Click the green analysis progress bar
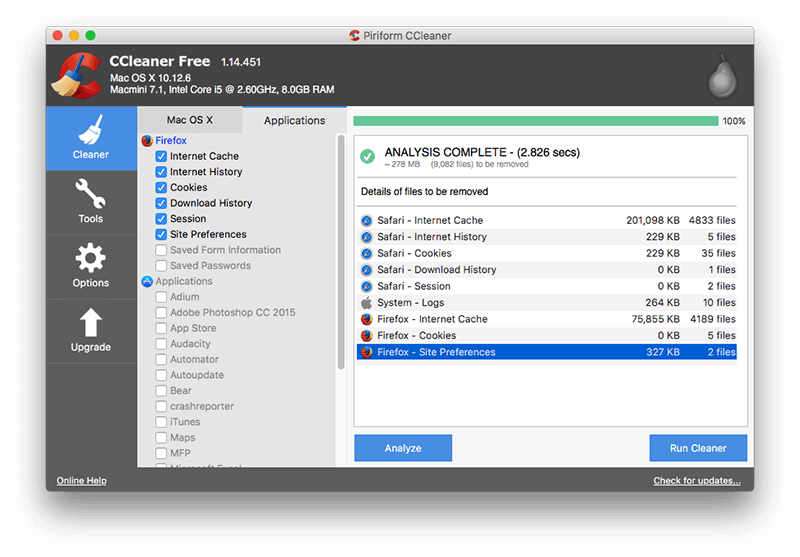 coord(535,121)
